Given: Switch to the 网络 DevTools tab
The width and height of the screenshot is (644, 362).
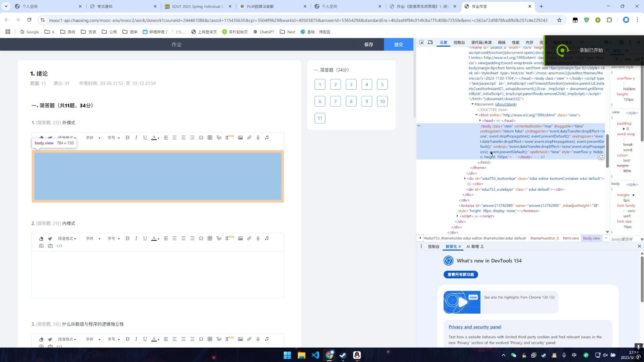Looking at the screenshot, I should coord(502,43).
